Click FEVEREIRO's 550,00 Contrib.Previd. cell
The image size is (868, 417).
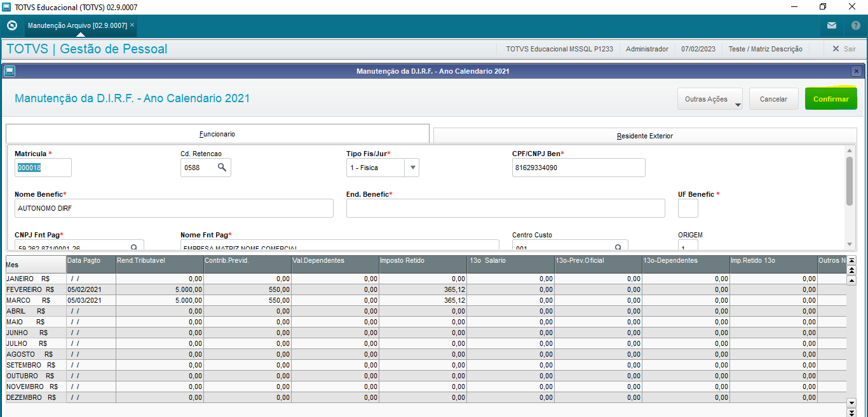[x=247, y=289]
